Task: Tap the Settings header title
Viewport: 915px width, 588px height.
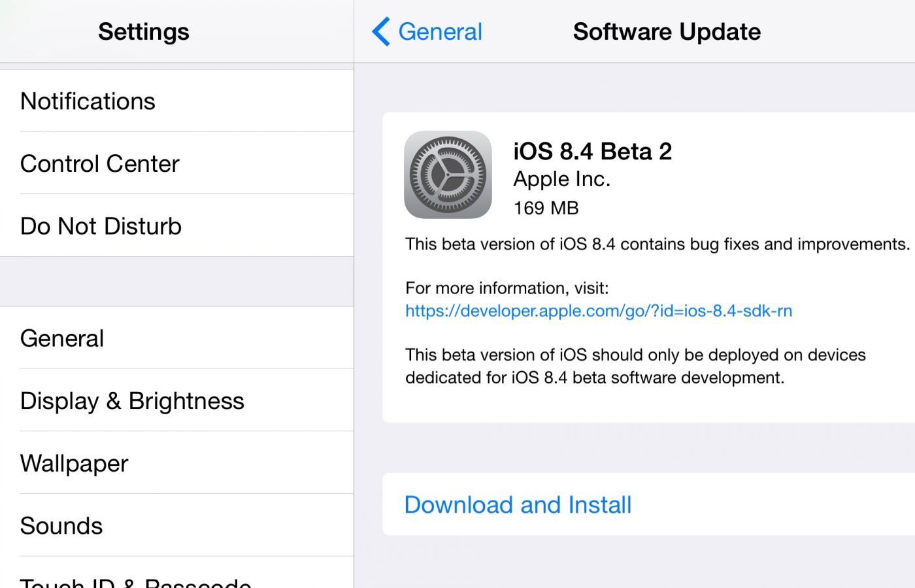Action: pos(144,31)
